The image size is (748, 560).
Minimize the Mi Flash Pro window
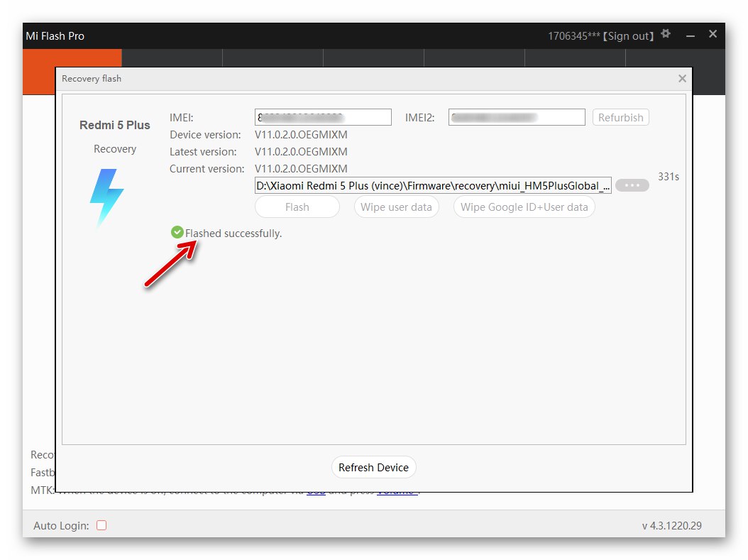pos(691,35)
